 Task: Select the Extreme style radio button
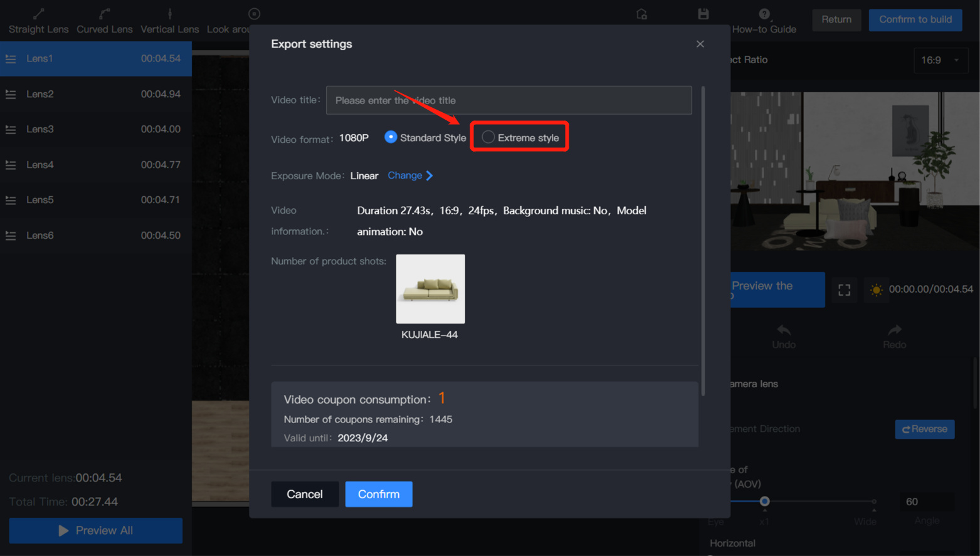pyautogui.click(x=488, y=137)
